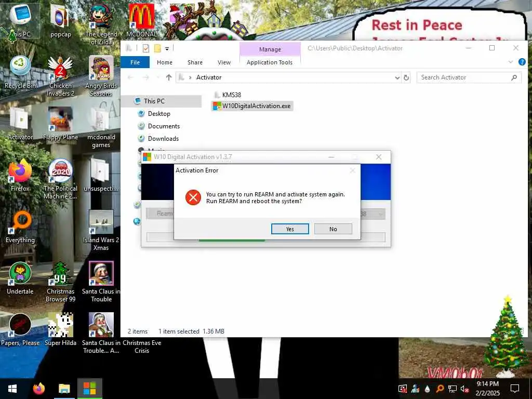Click the W10 Activation taskbar button
Screen dimensions: 532x399
coord(89,389)
